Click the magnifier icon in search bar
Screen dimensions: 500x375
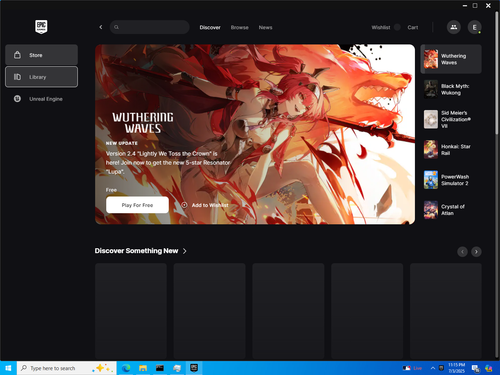[x=116, y=27]
